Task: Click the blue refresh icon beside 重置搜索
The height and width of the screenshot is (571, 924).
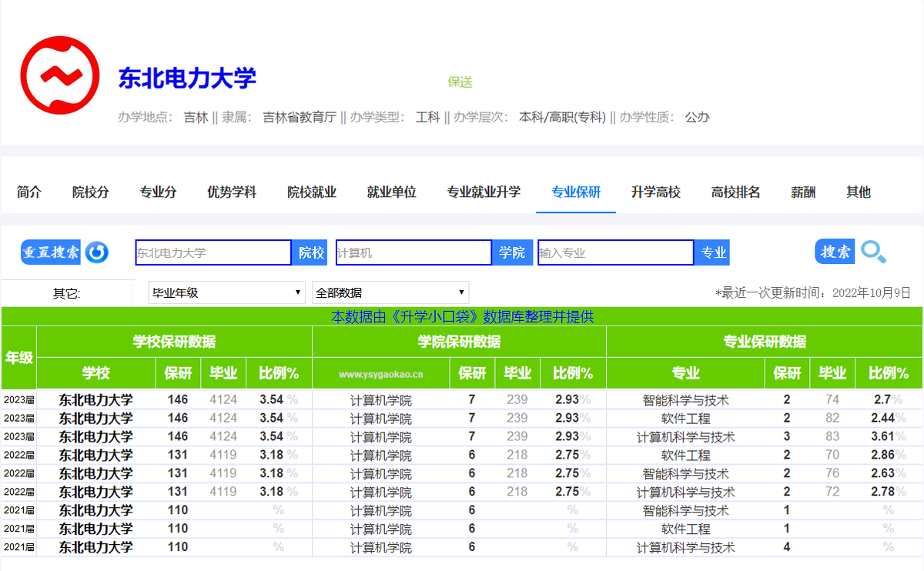Action: click(x=97, y=252)
